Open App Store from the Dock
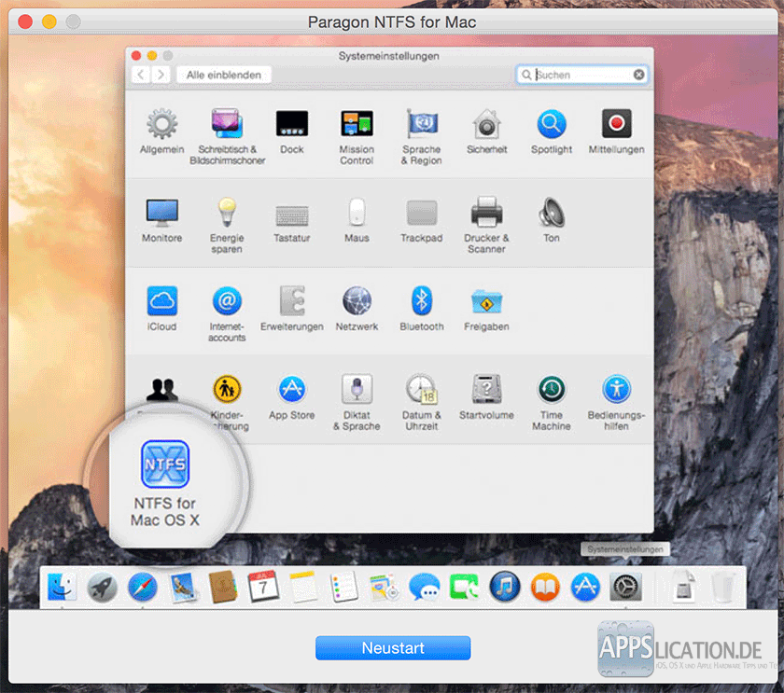The image size is (784, 693). click(585, 587)
